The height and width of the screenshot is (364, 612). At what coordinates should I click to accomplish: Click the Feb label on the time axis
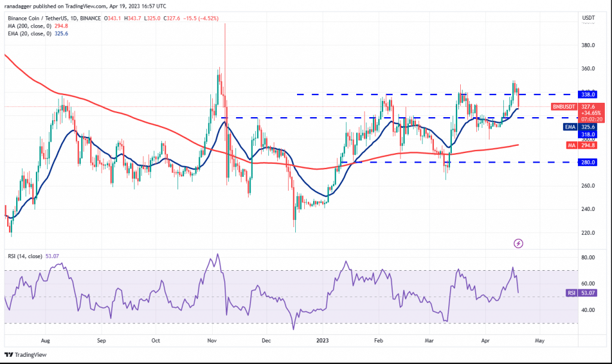(x=378, y=341)
